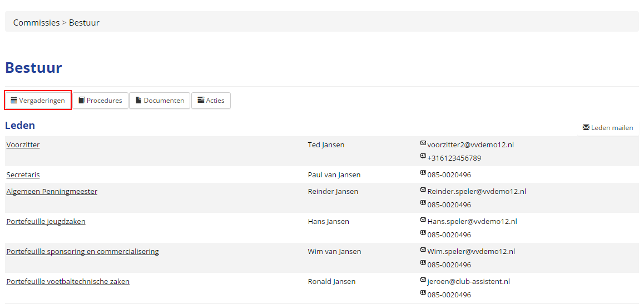Open the Algemeen Penningmeester link
Screen dimensions: 644x304
[x=52, y=192]
